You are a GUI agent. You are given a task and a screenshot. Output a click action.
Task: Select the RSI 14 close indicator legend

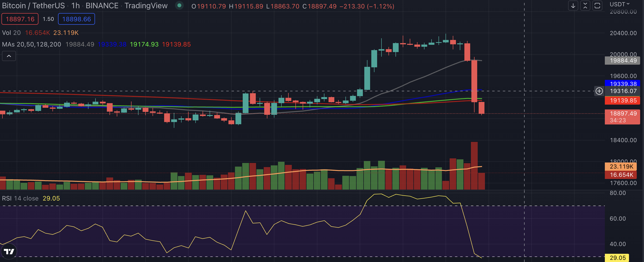20,198
